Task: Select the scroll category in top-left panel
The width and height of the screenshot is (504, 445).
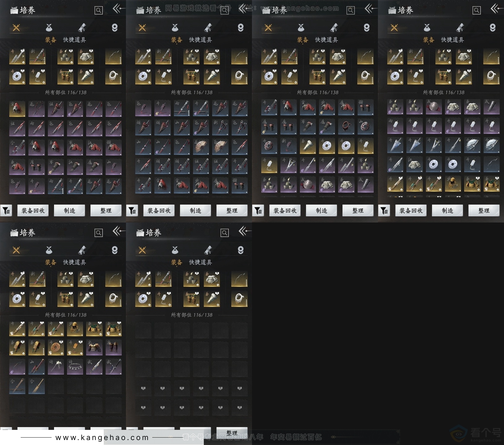Action: coord(82,28)
